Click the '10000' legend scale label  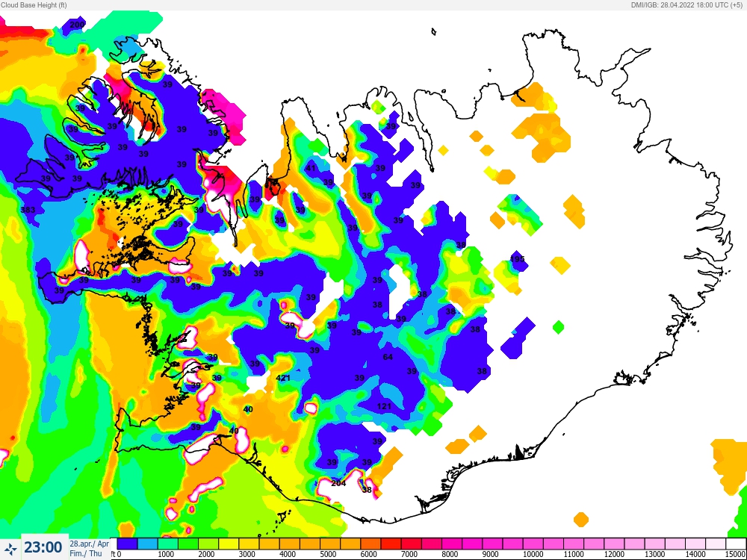533,554
